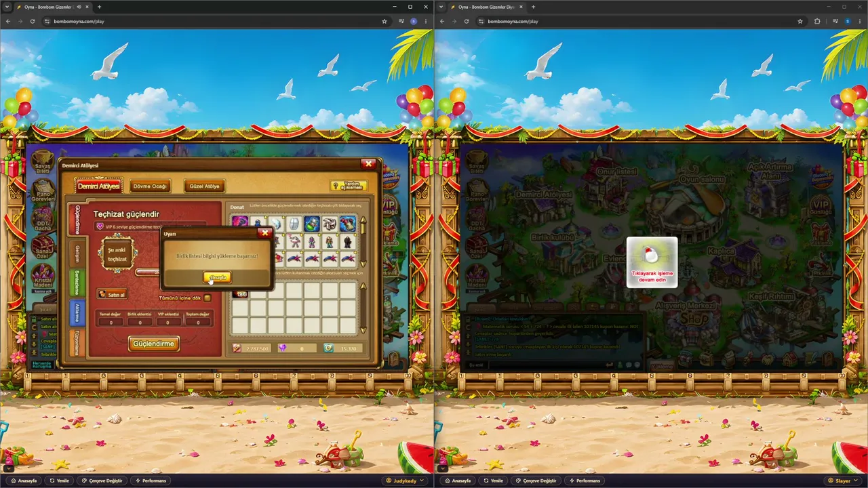
Task: Open the Judykedy account dropdown
Action: click(x=406, y=481)
